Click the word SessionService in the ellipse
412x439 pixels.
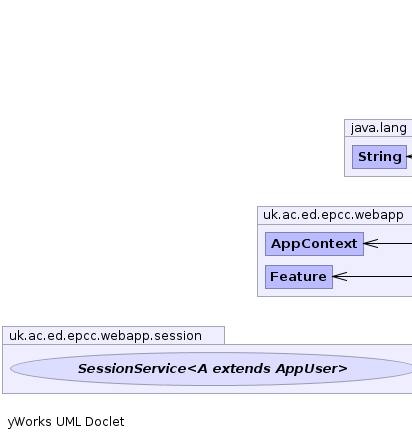[x=132, y=369]
